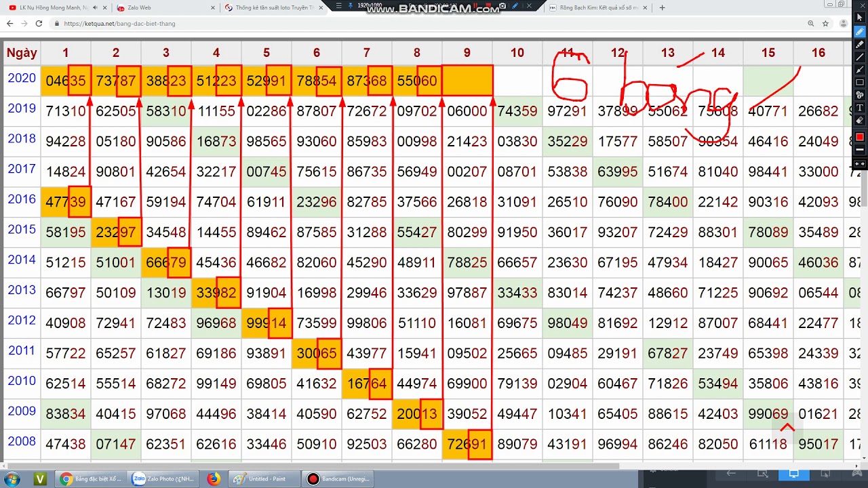Close the Thống kê tần suất loto tab

(321, 7)
